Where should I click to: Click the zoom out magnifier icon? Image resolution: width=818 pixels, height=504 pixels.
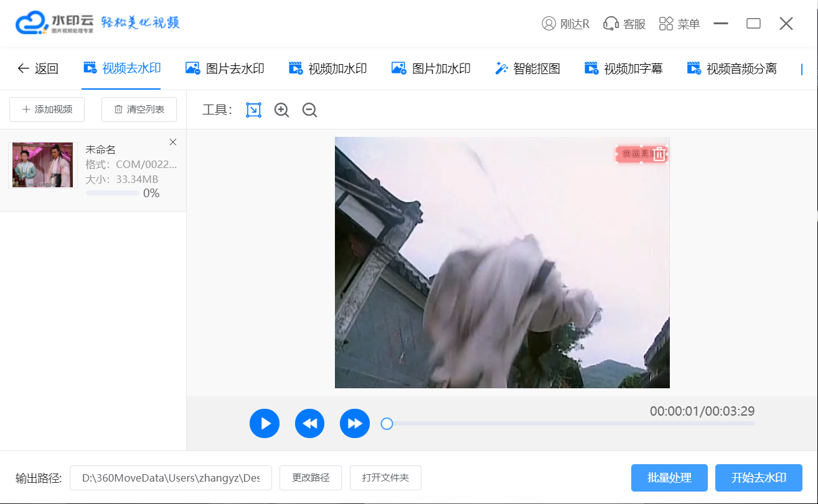point(309,110)
